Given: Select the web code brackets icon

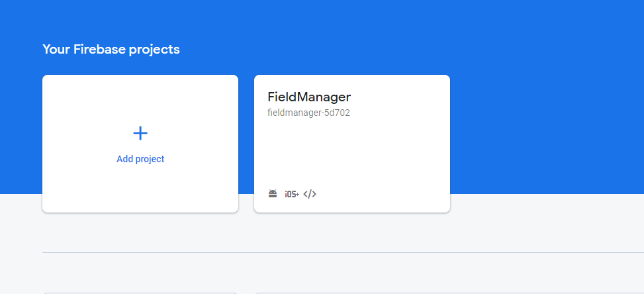Looking at the screenshot, I should pos(310,194).
